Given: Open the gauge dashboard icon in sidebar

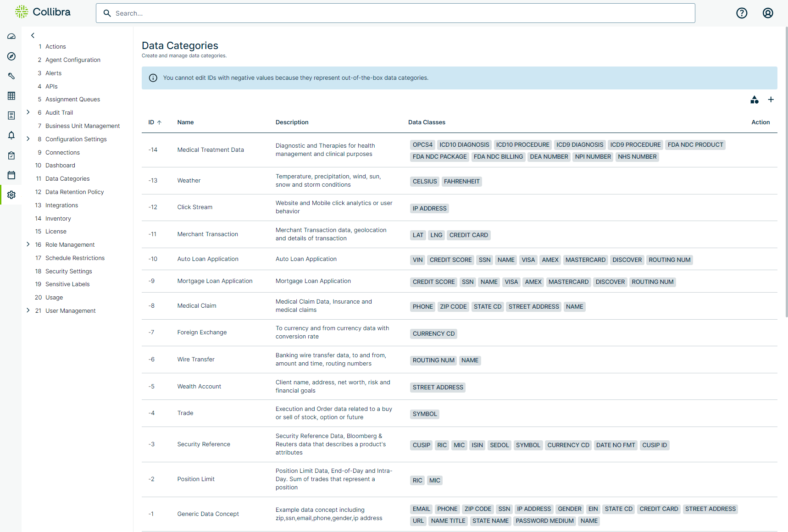Looking at the screenshot, I should pyautogui.click(x=11, y=36).
